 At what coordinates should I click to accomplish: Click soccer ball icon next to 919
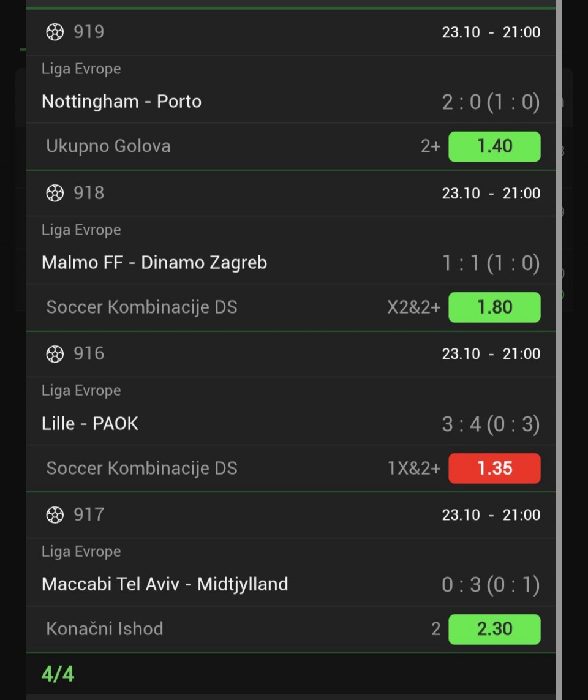(x=55, y=32)
